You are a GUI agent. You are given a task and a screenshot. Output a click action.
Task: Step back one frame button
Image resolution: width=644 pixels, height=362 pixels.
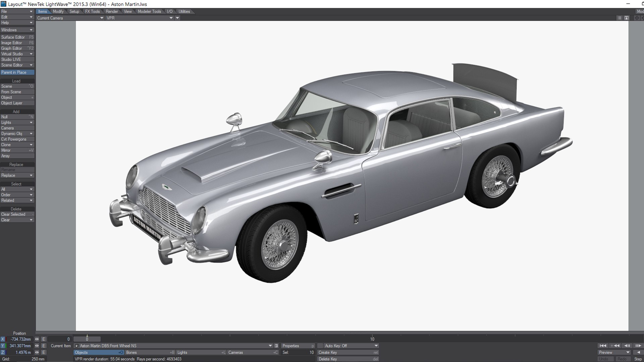[627, 346]
